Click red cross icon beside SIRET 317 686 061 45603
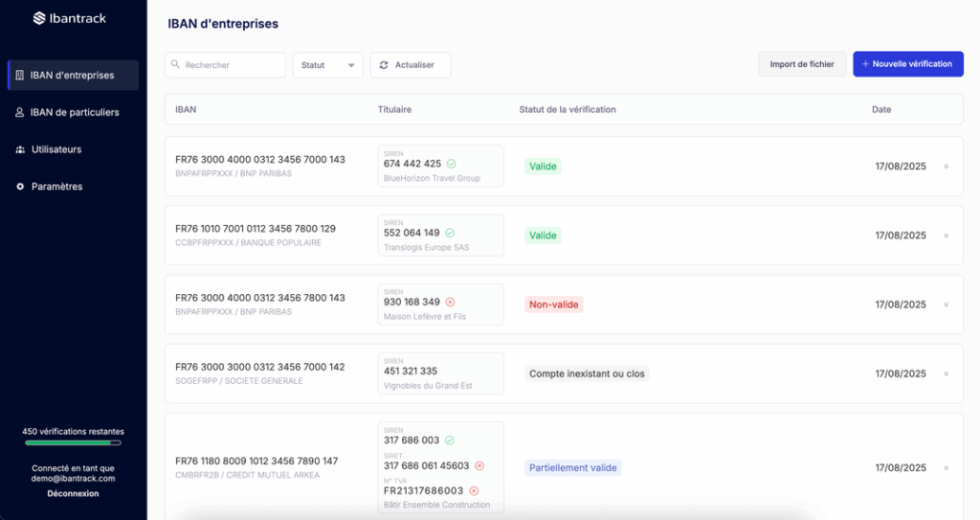This screenshot has width=980, height=520. click(x=479, y=465)
